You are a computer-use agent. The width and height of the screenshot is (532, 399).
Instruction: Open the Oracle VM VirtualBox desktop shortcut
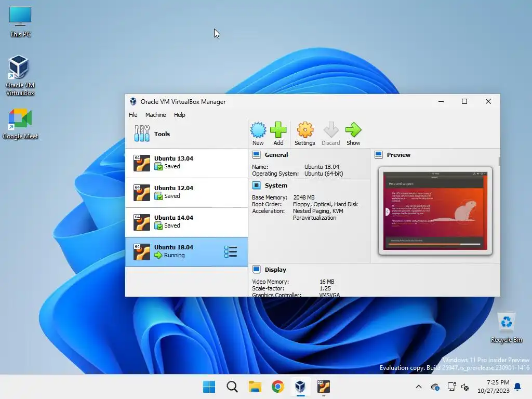[20, 75]
